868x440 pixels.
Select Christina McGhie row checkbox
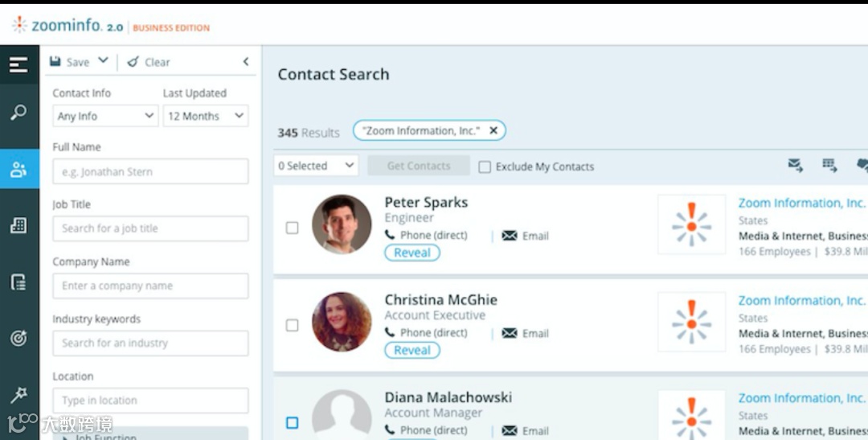pos(292,325)
